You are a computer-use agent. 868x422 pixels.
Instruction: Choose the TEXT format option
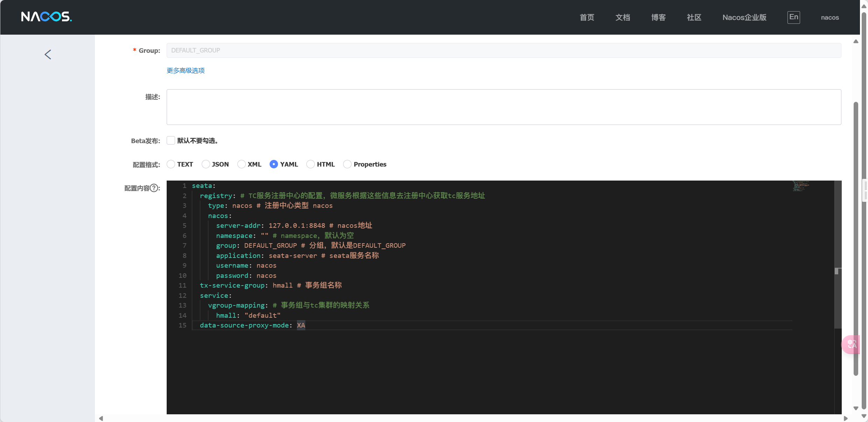(x=171, y=164)
